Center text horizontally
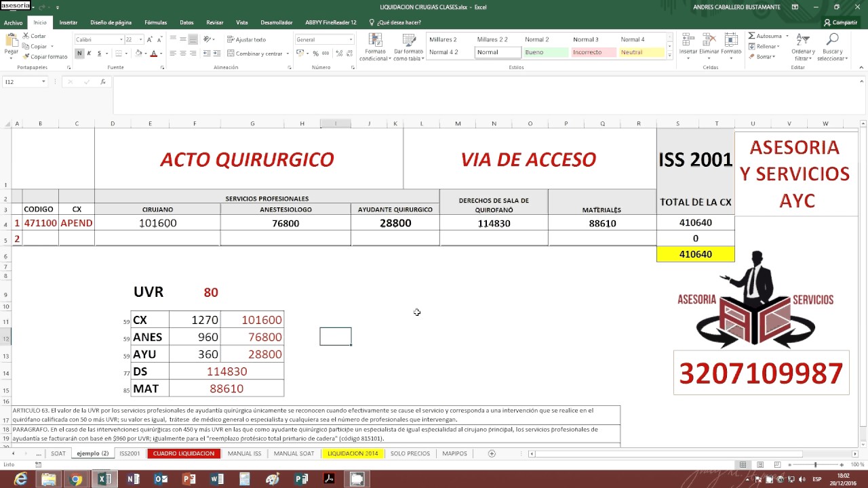Screen dimensions: 868x488 [183, 54]
